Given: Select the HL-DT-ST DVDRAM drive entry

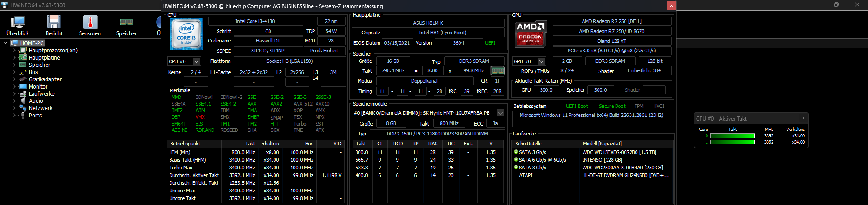Looking at the screenshot, I should (x=593, y=175).
